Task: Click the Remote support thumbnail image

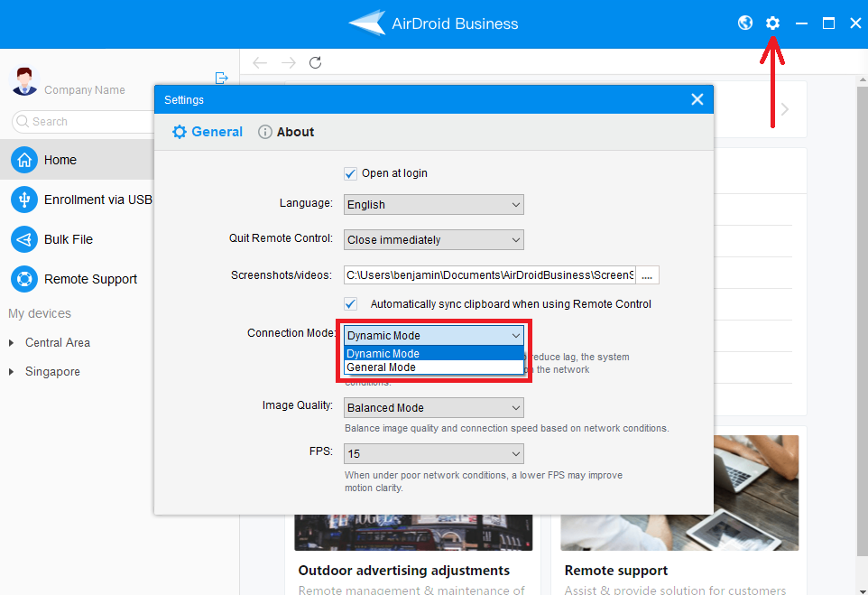Action: point(756,493)
